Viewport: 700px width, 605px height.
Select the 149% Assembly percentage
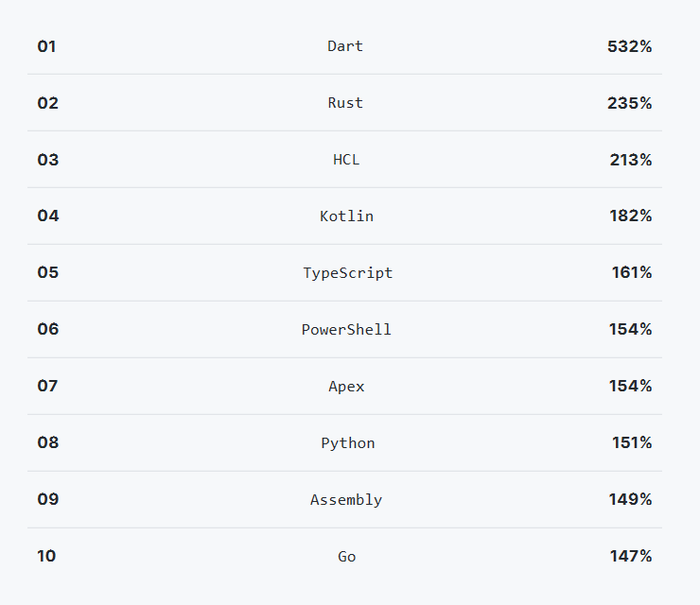point(630,499)
